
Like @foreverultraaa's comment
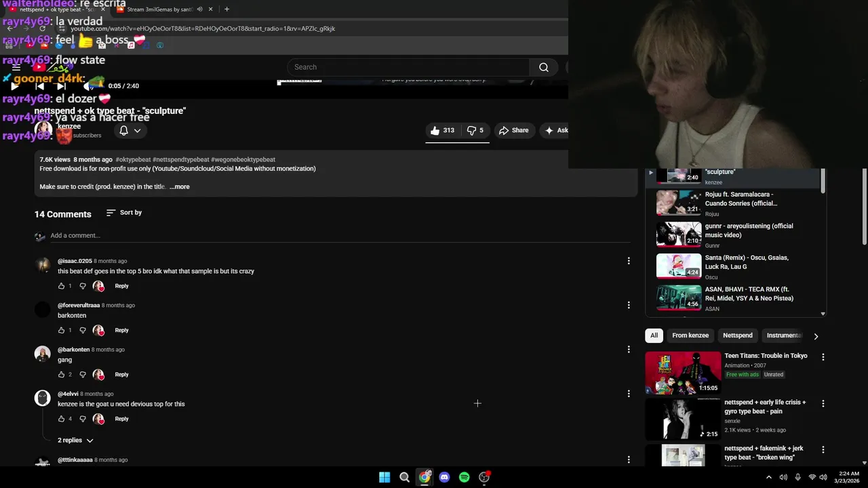tap(61, 330)
